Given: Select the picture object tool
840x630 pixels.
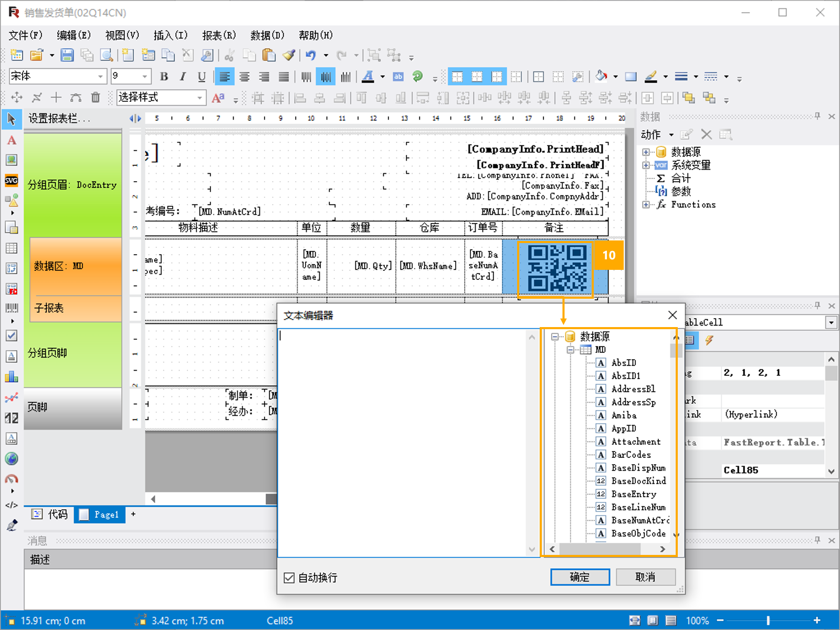Looking at the screenshot, I should 12,160.
